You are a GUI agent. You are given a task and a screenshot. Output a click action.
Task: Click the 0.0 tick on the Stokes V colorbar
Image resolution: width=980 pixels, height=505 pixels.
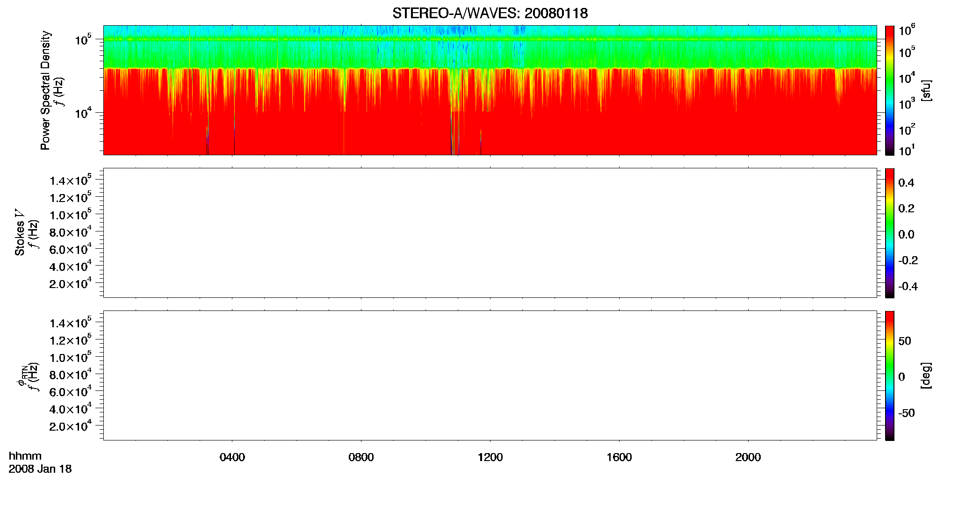coord(906,235)
